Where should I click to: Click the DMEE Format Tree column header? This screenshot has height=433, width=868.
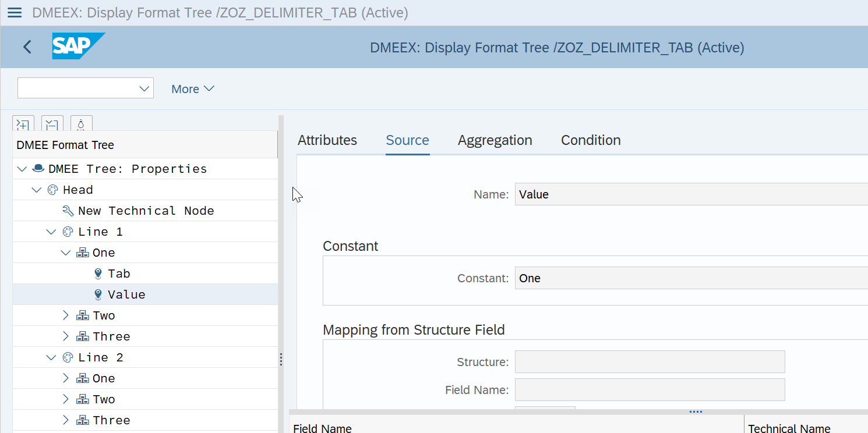click(145, 145)
